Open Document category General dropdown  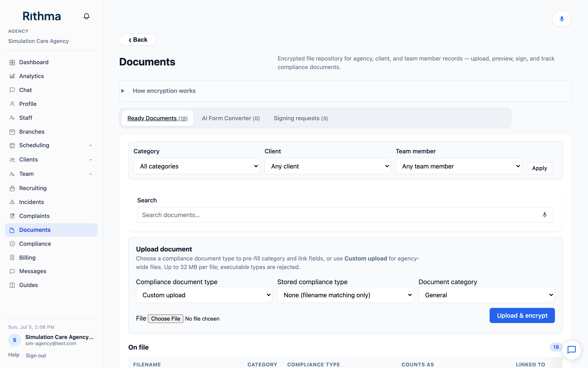pos(487,295)
